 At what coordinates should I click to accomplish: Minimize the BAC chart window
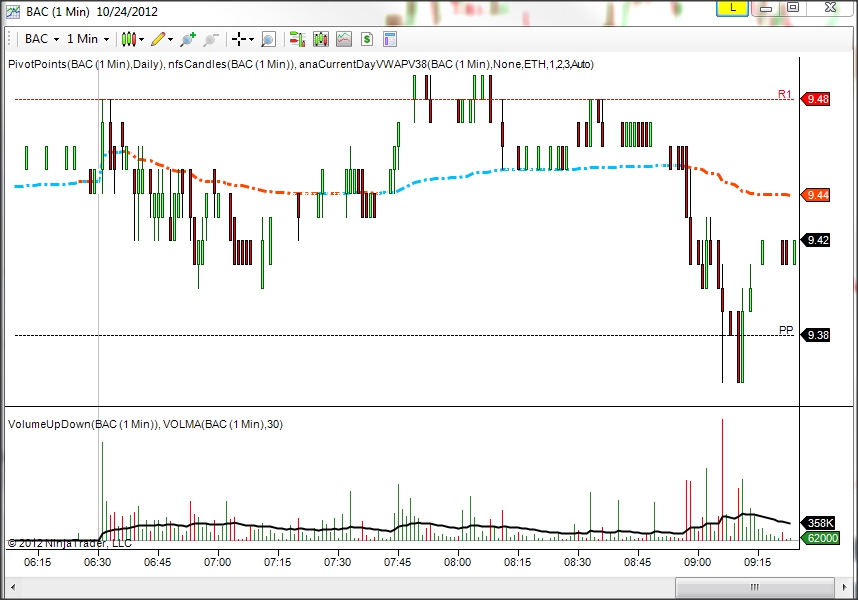[x=766, y=8]
